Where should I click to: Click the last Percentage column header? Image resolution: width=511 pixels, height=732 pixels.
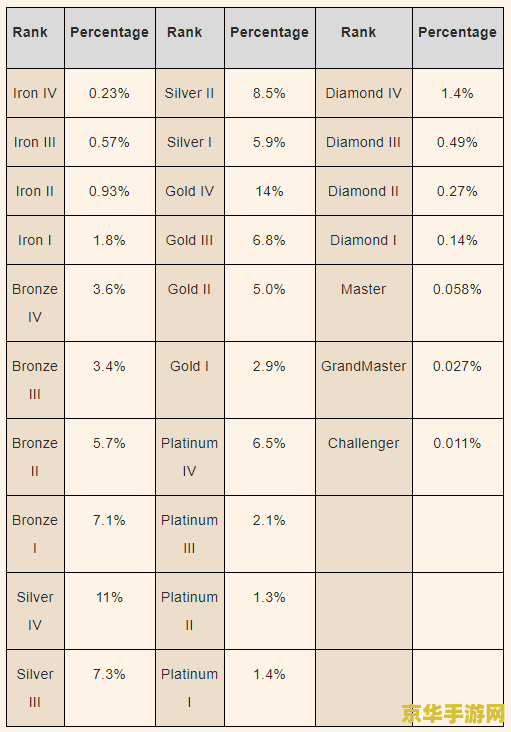click(458, 38)
